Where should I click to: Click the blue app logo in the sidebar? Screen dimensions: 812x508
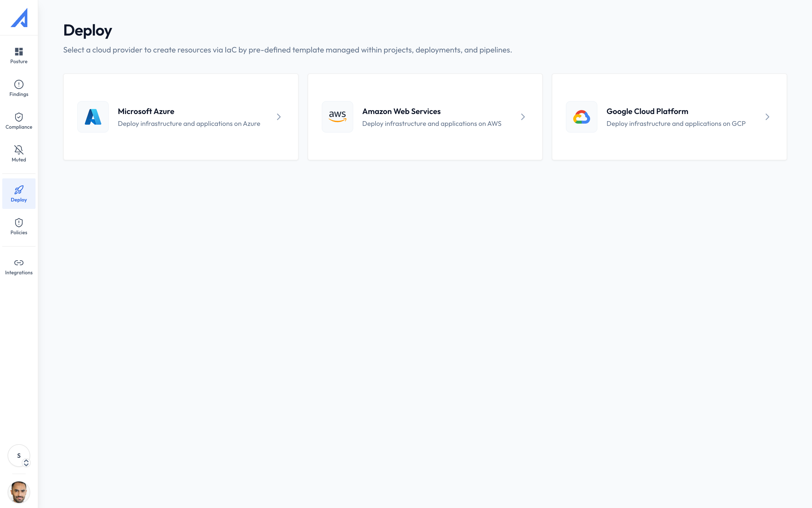tap(19, 18)
